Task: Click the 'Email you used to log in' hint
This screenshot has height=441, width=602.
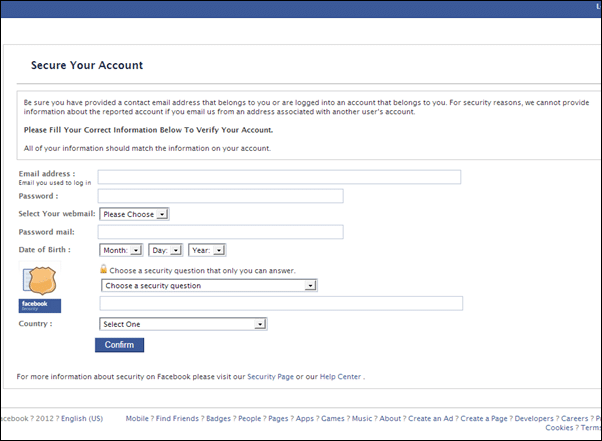Action: click(55, 183)
